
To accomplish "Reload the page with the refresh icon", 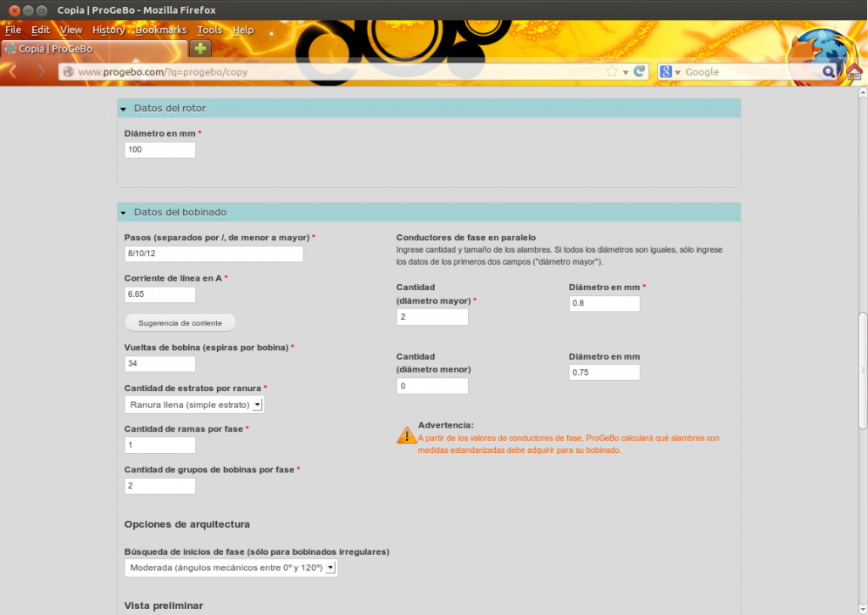I will (x=640, y=72).
